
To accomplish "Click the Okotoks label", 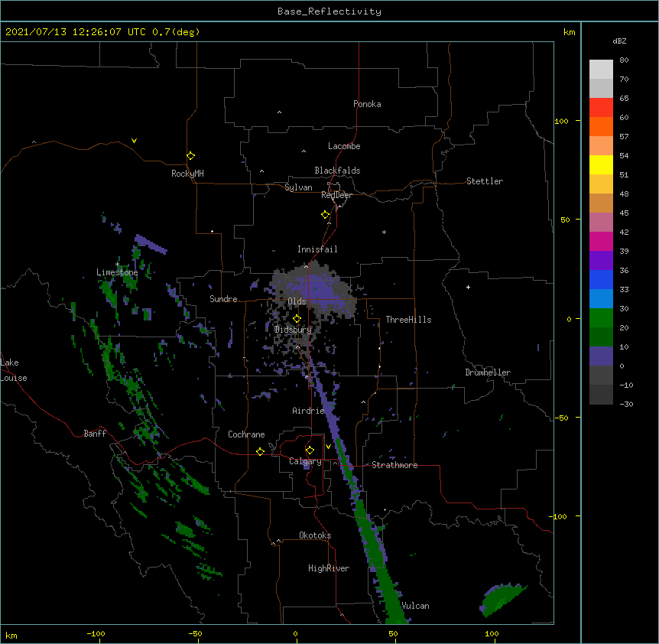I will click(315, 535).
